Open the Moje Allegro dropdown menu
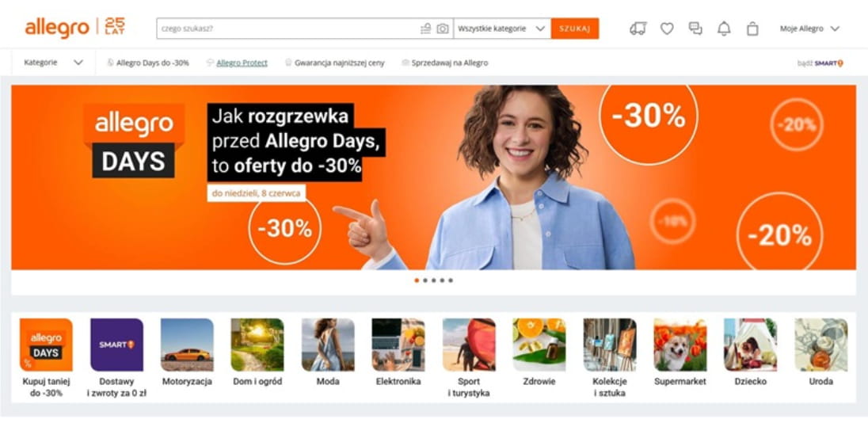Viewport: 868px width, 423px height. pos(809,29)
